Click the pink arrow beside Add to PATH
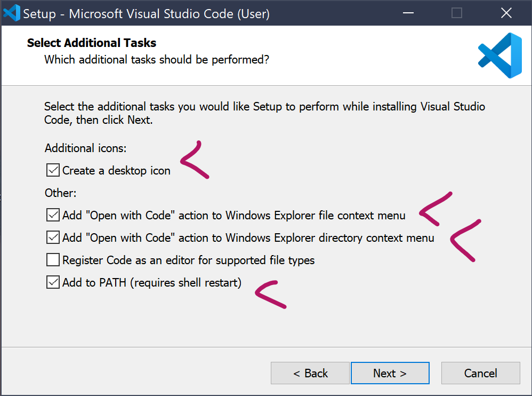532x396 pixels. (x=270, y=294)
